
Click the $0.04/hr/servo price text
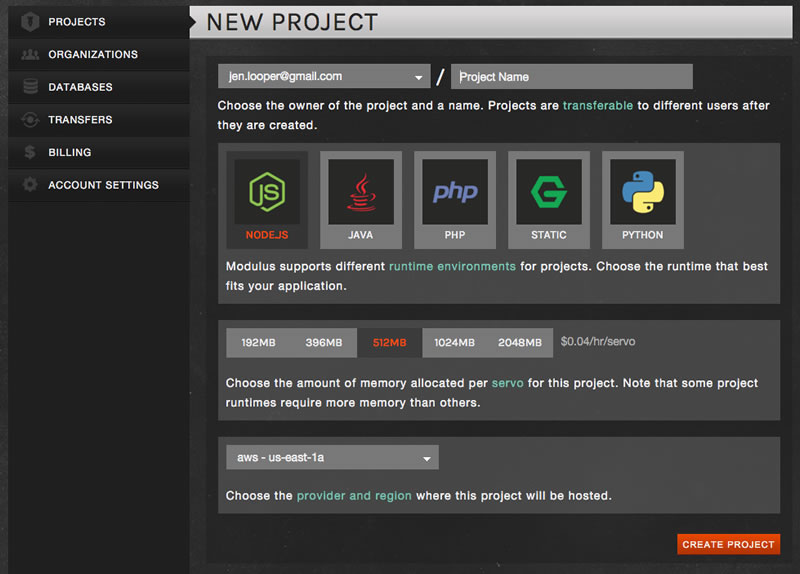pyautogui.click(x=598, y=342)
